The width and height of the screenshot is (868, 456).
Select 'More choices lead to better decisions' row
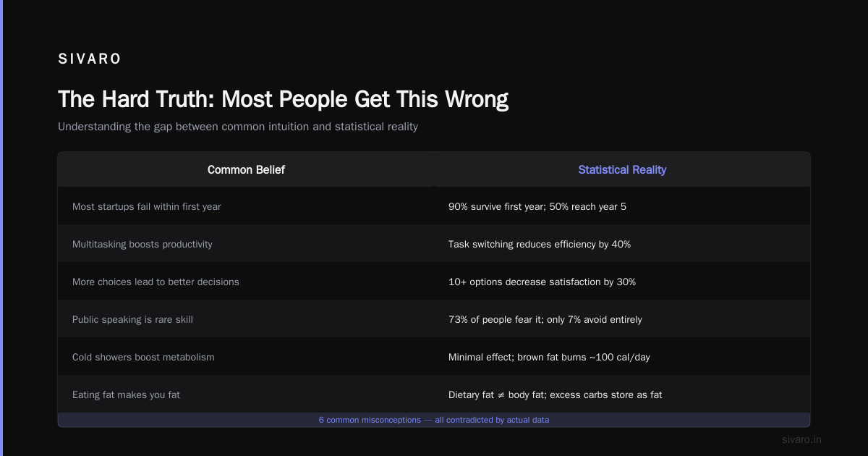coord(434,282)
